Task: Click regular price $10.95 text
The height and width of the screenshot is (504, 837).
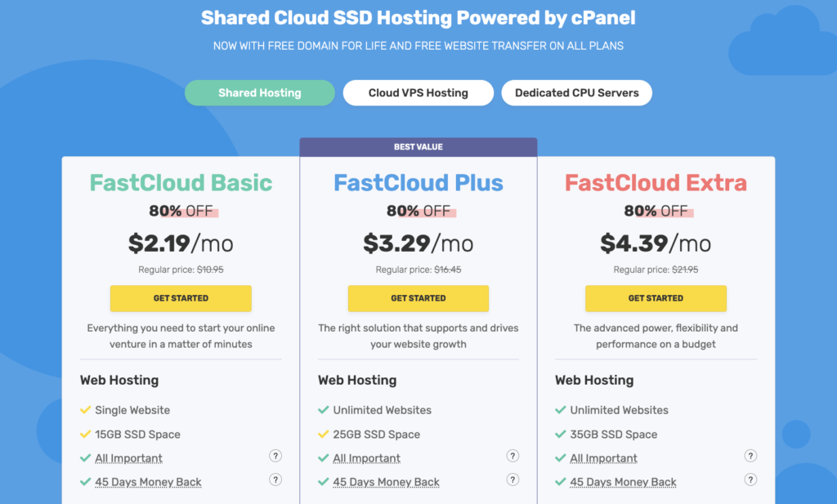Action: (181, 270)
